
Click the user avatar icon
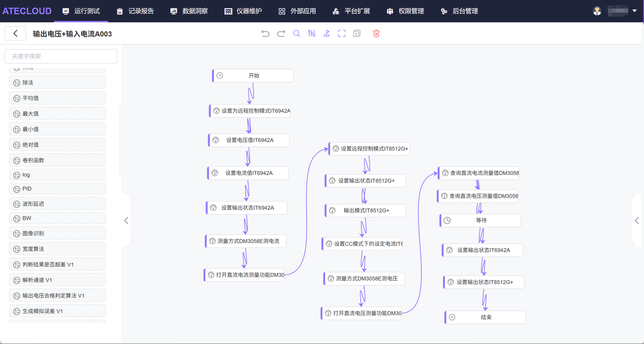(597, 11)
